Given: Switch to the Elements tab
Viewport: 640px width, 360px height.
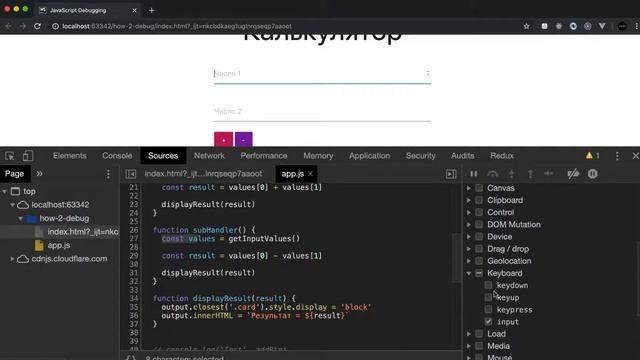Looking at the screenshot, I should point(69,156).
